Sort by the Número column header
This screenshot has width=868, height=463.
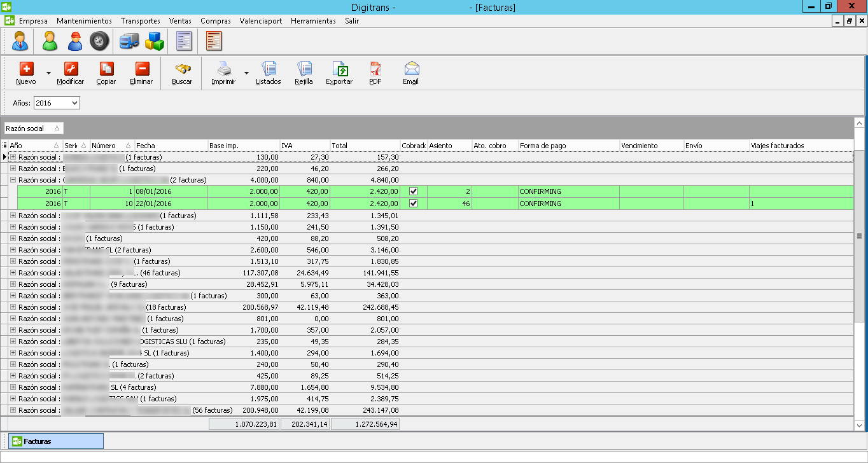point(112,146)
